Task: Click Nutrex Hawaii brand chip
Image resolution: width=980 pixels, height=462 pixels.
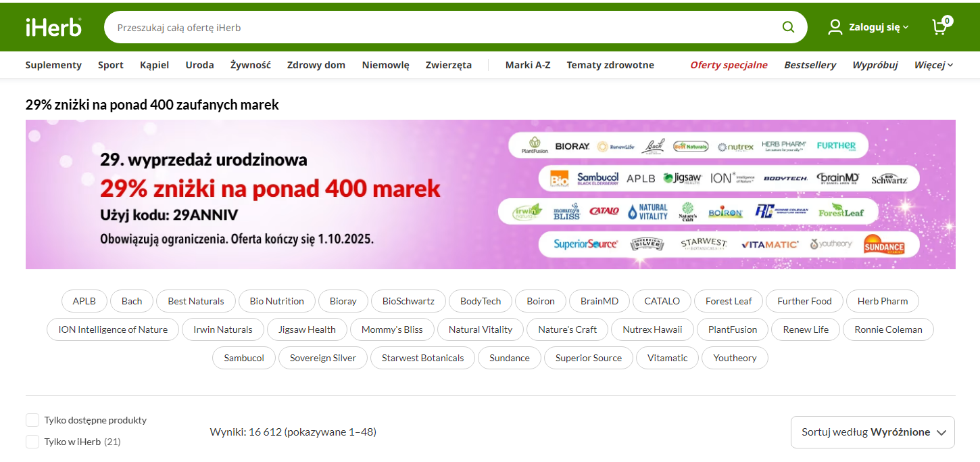Action: 652,329
